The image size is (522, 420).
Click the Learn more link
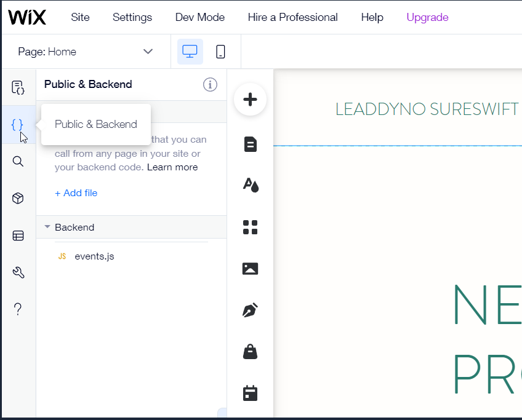click(x=172, y=167)
